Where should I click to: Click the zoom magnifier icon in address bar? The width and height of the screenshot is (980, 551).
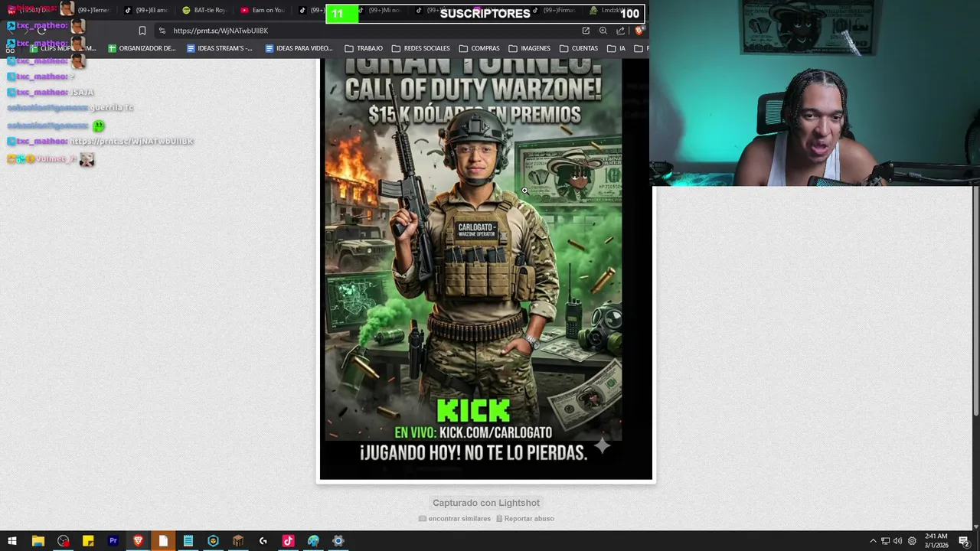(x=603, y=31)
